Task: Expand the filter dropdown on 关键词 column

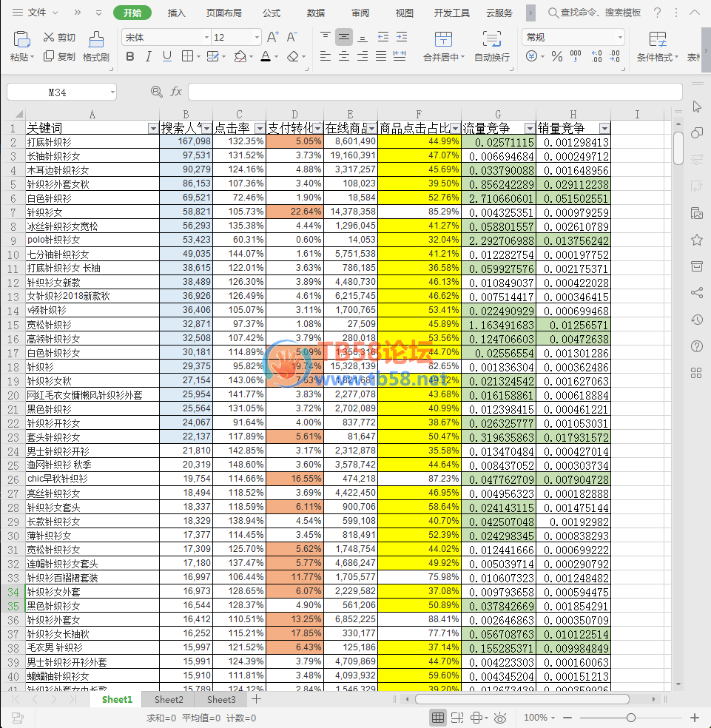Action: click(152, 128)
